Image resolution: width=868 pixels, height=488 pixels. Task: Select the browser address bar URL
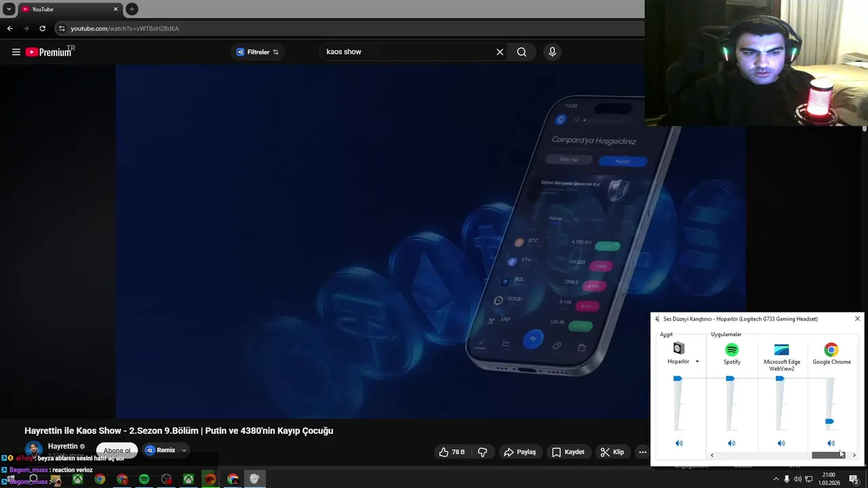(x=125, y=28)
